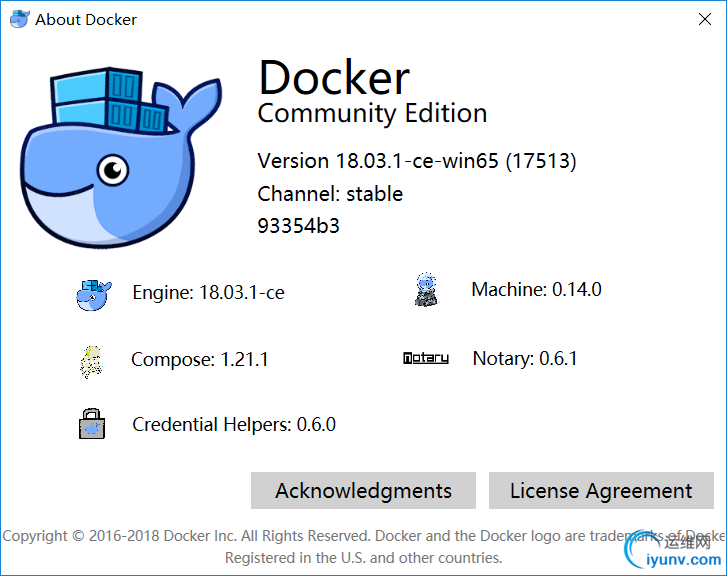Click the "Credential Helpers: 0.6.0" label
727x576 pixels.
click(234, 424)
